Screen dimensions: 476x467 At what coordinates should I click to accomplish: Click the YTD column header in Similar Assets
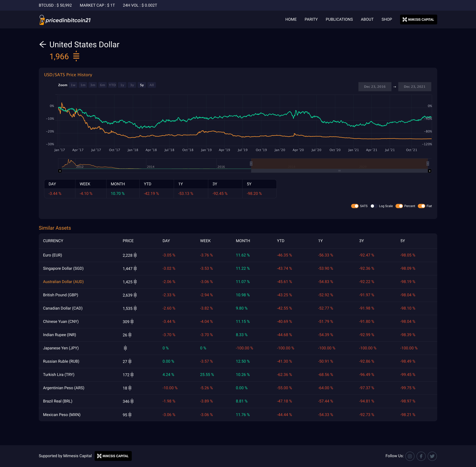[x=280, y=241]
